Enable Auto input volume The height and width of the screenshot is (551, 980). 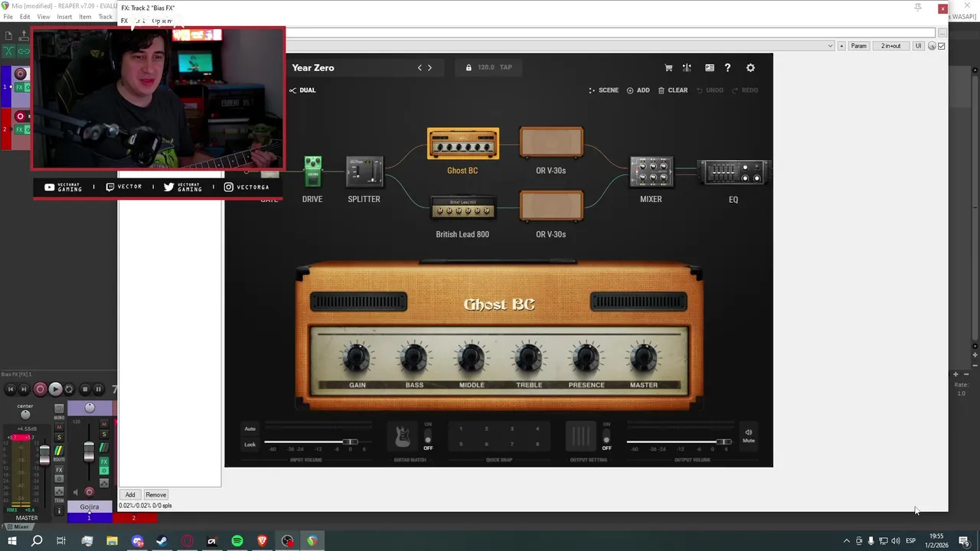pos(250,429)
